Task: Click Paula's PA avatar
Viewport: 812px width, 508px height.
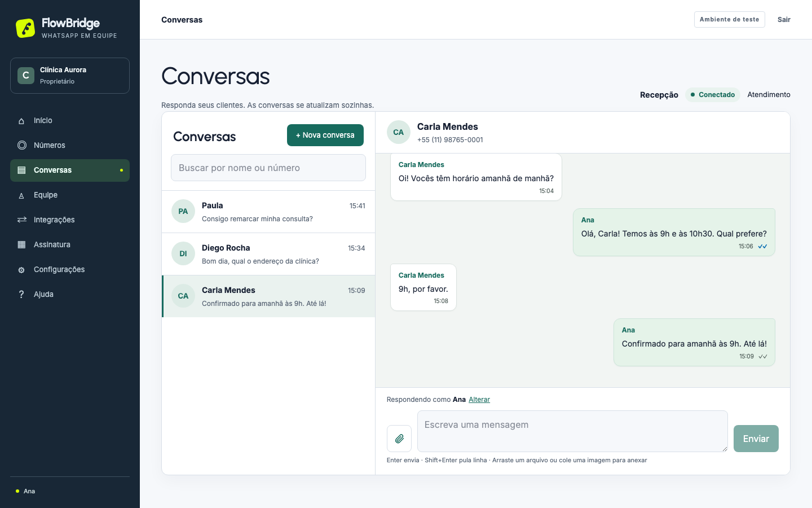Action: pos(183,211)
